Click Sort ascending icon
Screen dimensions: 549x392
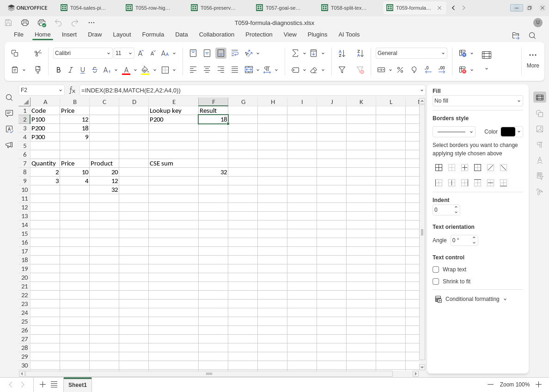(x=342, y=53)
